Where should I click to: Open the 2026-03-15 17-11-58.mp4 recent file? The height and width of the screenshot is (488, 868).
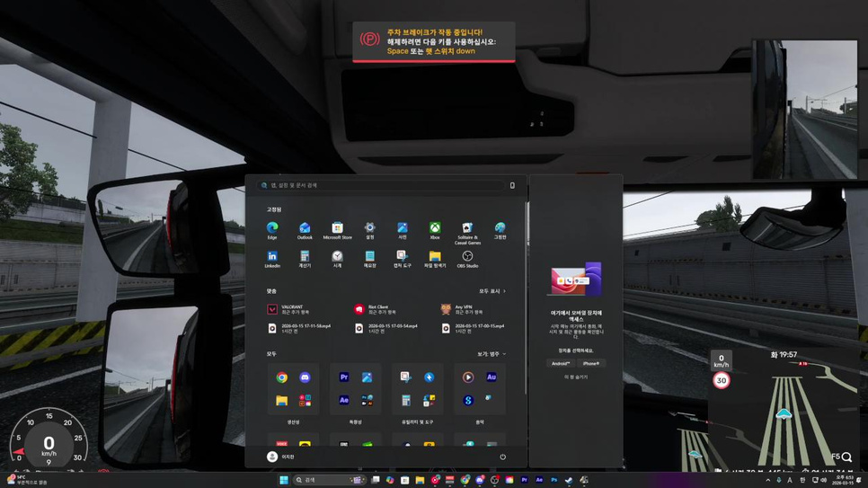coord(300,329)
